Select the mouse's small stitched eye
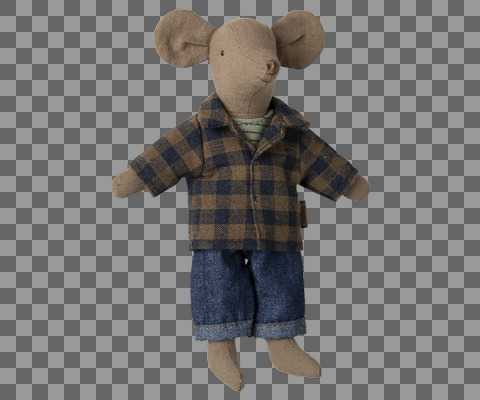 (x=222, y=52)
